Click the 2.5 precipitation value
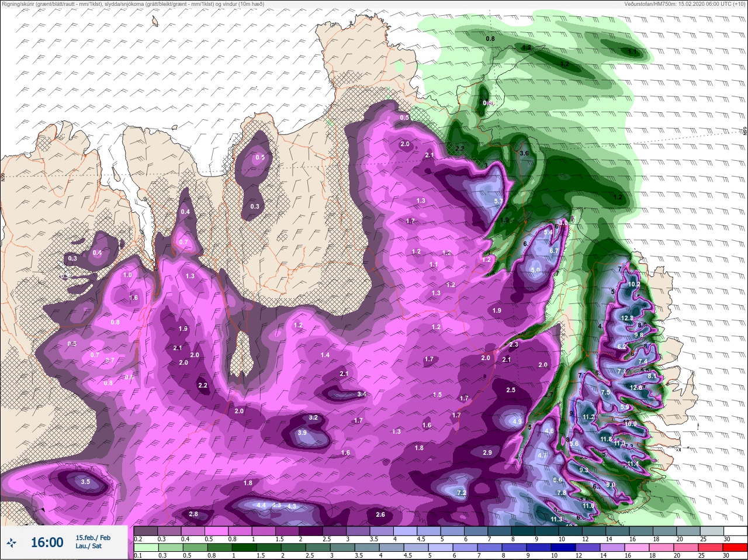Screen dimensions: 748x560 pyautogui.click(x=511, y=390)
